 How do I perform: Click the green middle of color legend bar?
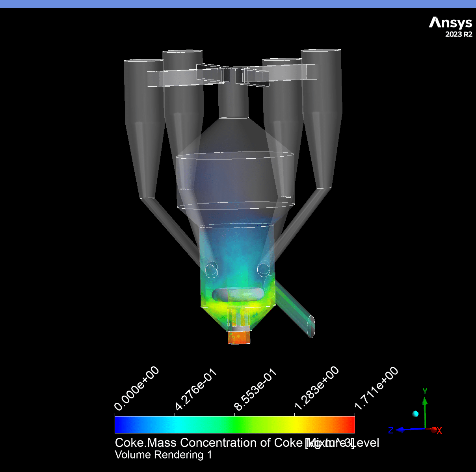[235, 424]
